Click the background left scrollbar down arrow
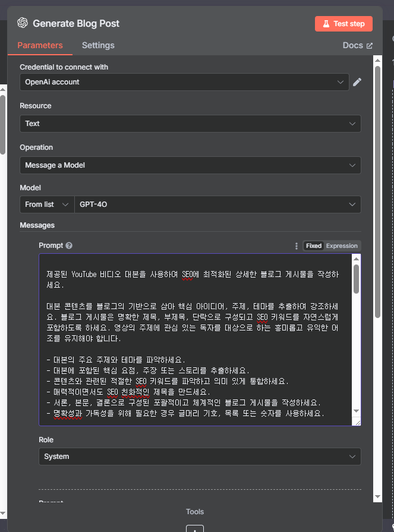394x532 pixels. click(2, 514)
